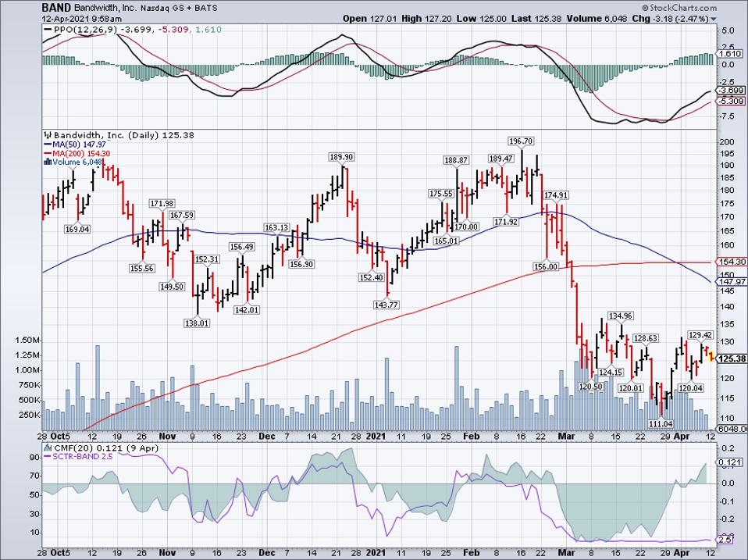The height and width of the screenshot is (560, 748).
Task: Click the 128.63 price label
Action: [x=646, y=338]
